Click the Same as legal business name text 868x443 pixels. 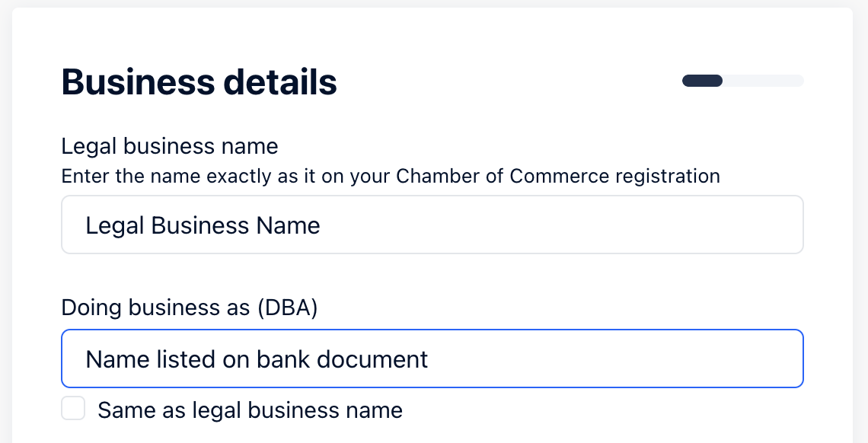coord(250,410)
